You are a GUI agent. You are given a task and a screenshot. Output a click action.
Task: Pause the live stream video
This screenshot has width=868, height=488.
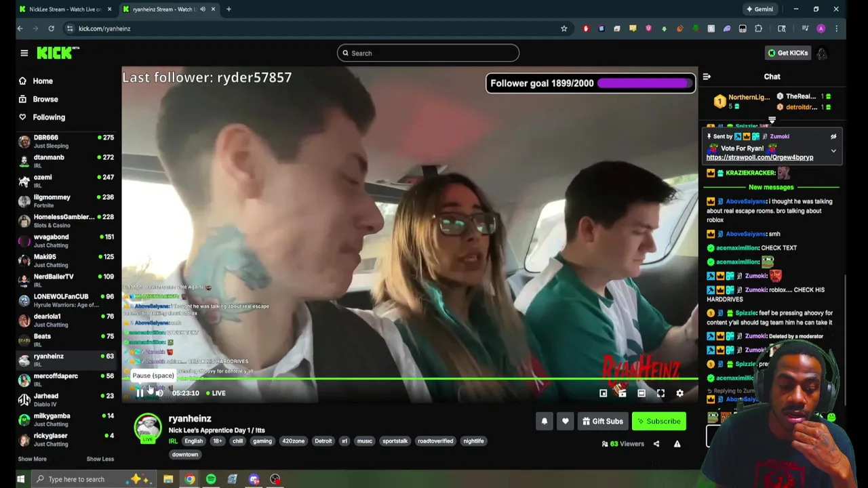pyautogui.click(x=140, y=393)
